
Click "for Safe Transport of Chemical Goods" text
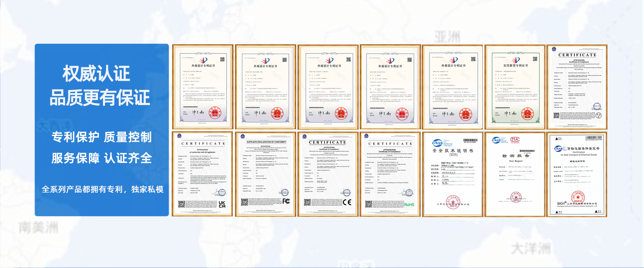tap(579, 155)
